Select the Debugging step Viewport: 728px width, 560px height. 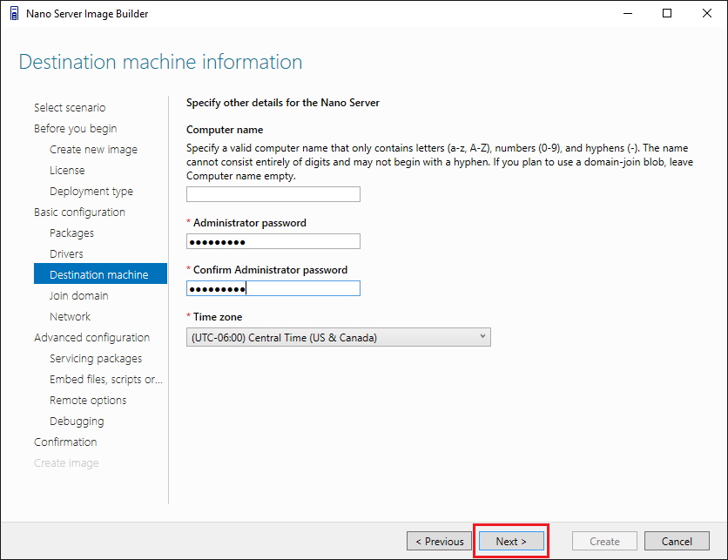(77, 421)
